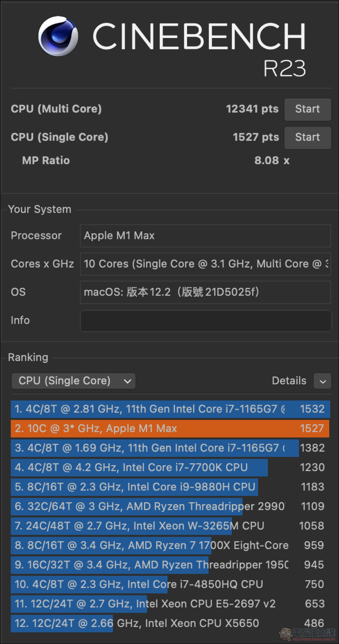Click the CPU (Single Core) test label
Image resolution: width=339 pixels, height=644 pixels.
60,137
